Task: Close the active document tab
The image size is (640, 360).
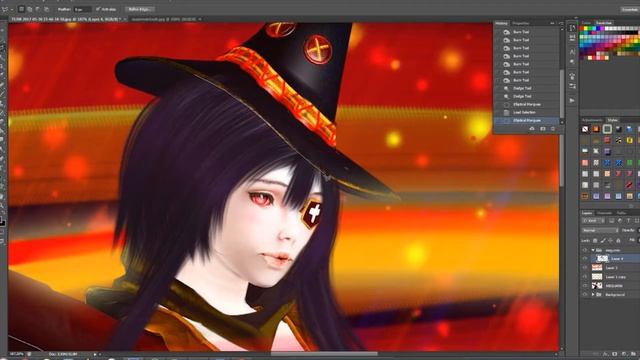Action: pyautogui.click(x=125, y=19)
